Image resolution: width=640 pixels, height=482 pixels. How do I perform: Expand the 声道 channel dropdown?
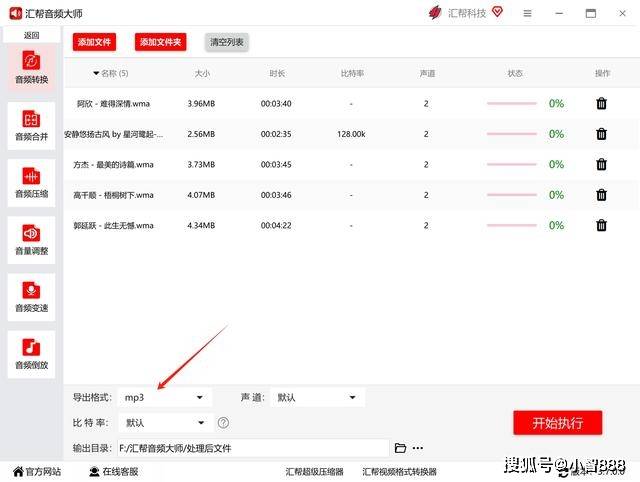(317, 398)
